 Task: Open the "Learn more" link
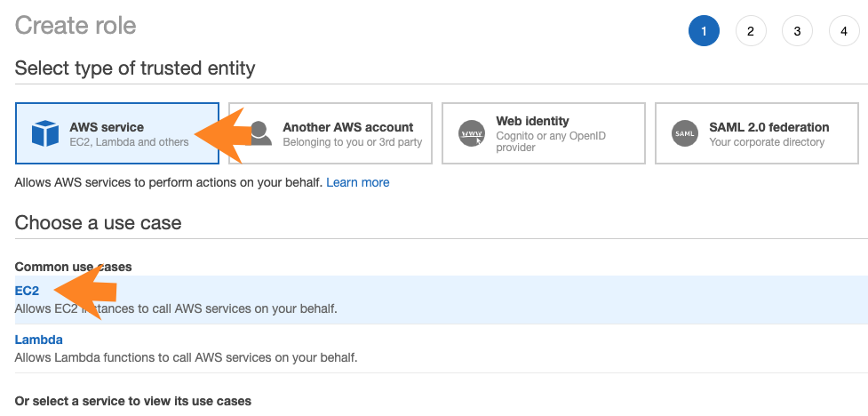358,182
